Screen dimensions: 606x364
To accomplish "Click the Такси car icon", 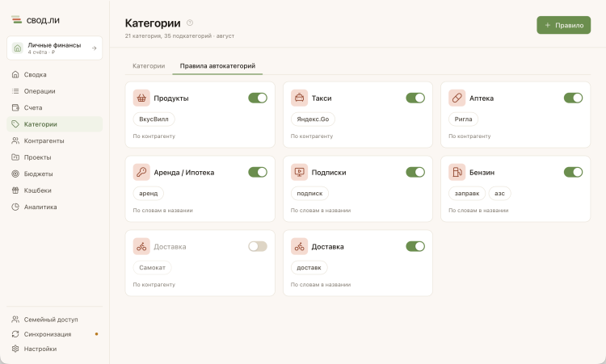I will click(x=299, y=98).
